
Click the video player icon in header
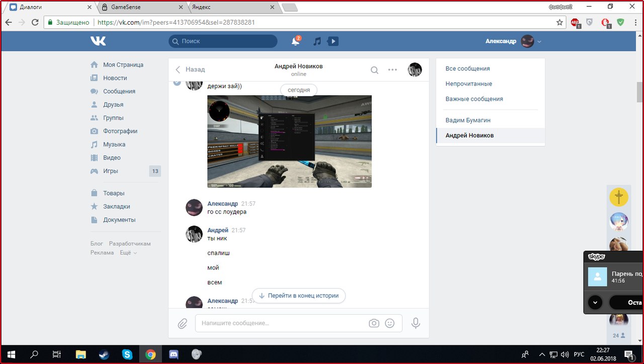coord(333,41)
